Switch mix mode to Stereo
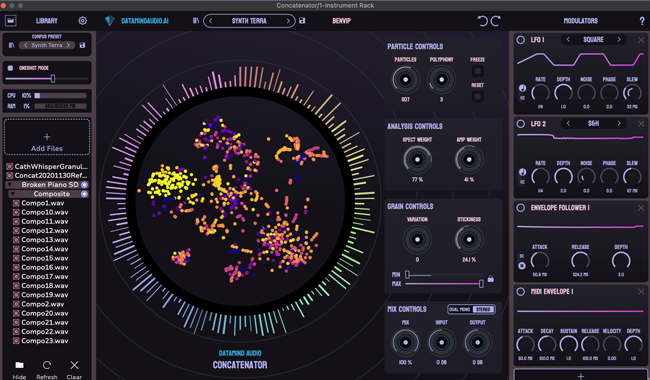 coord(483,309)
